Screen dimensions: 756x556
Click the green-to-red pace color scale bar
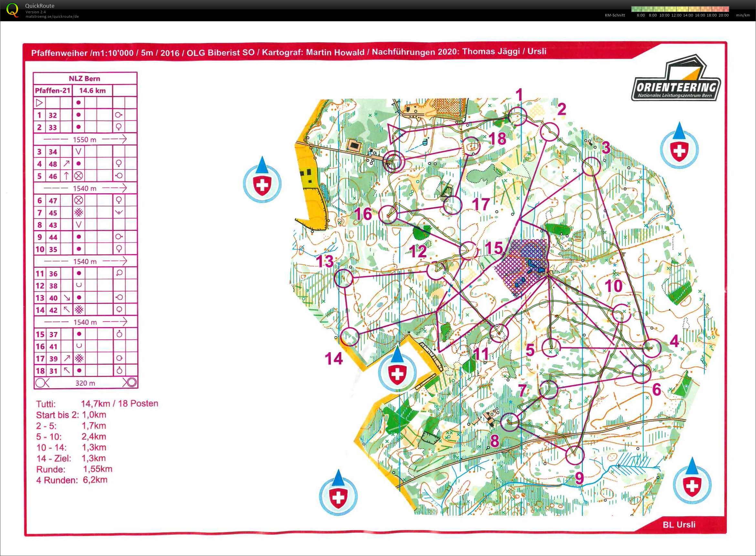click(x=680, y=9)
